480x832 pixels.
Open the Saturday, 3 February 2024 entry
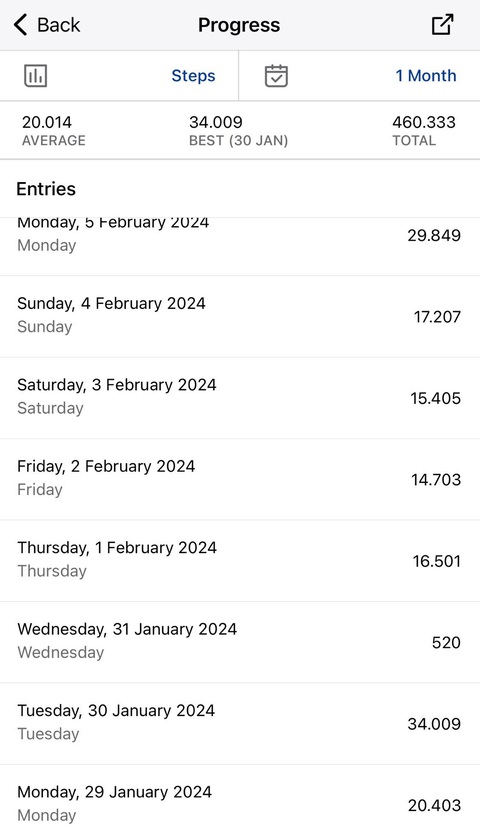coord(240,398)
